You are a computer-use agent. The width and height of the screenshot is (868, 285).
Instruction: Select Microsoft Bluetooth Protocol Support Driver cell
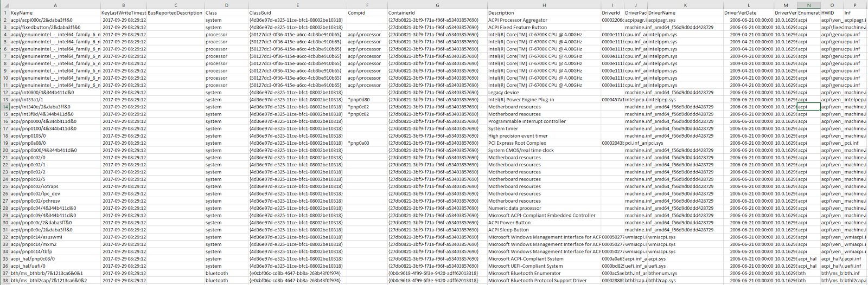544,280
